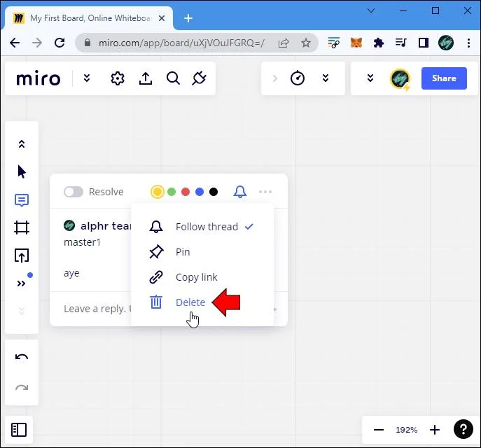
Task: Click the notification bell in the comment header
Action: tap(240, 192)
